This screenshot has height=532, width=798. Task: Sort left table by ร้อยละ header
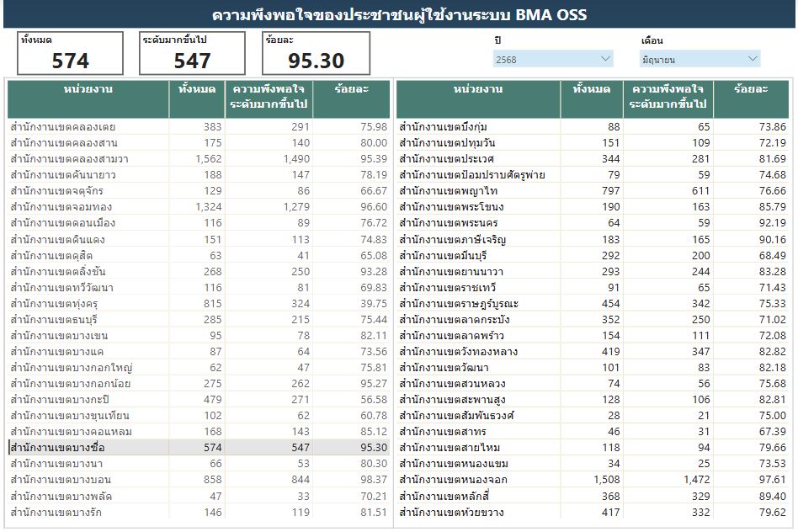pyautogui.click(x=351, y=99)
